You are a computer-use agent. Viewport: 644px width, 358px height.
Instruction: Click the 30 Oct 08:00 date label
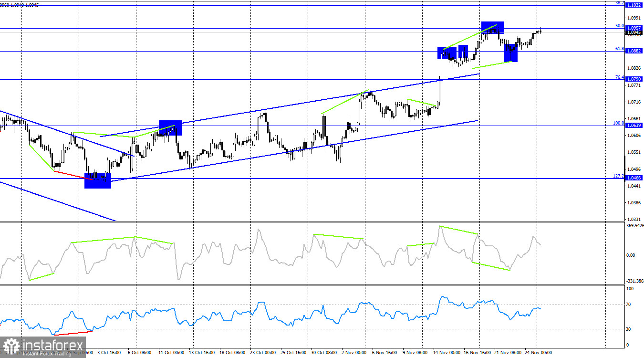(323, 353)
